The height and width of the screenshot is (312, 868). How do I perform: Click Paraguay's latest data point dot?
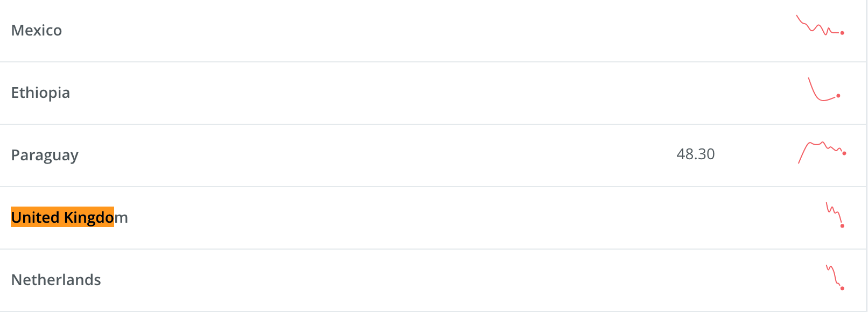point(844,153)
